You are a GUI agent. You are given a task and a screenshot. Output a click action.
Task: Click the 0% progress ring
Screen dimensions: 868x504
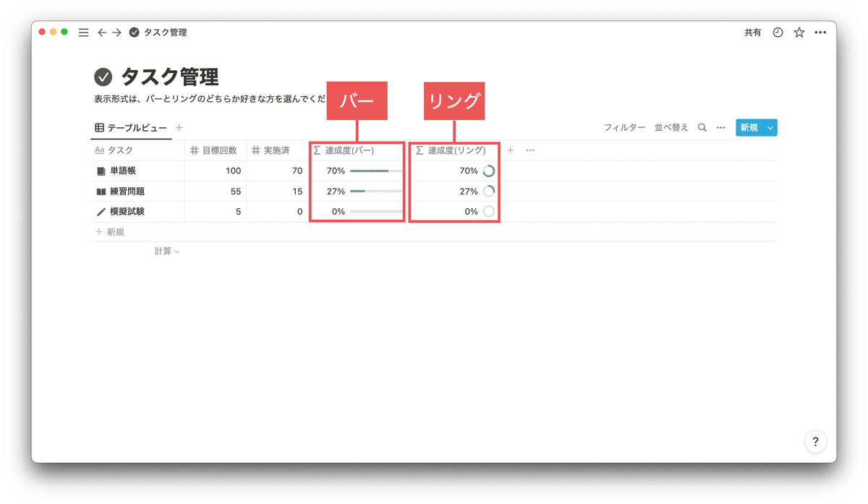[489, 212]
